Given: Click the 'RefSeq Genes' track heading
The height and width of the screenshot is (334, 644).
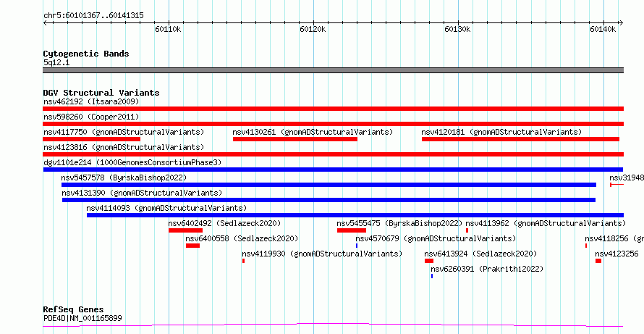Looking at the screenshot, I should (74, 309).
